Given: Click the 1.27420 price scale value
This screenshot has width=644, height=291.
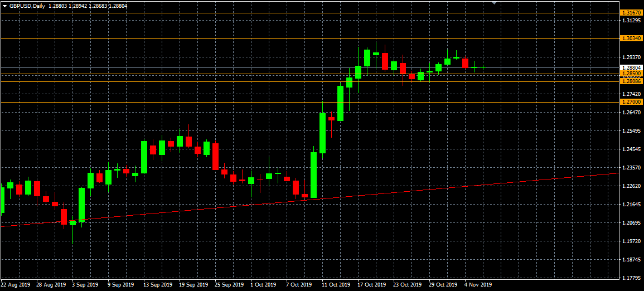Looking at the screenshot, I should point(632,94).
